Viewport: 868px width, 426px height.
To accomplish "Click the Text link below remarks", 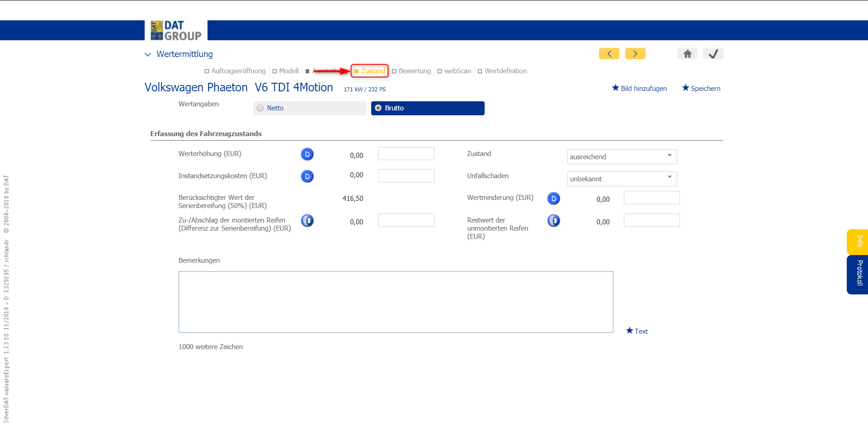I will (x=641, y=331).
